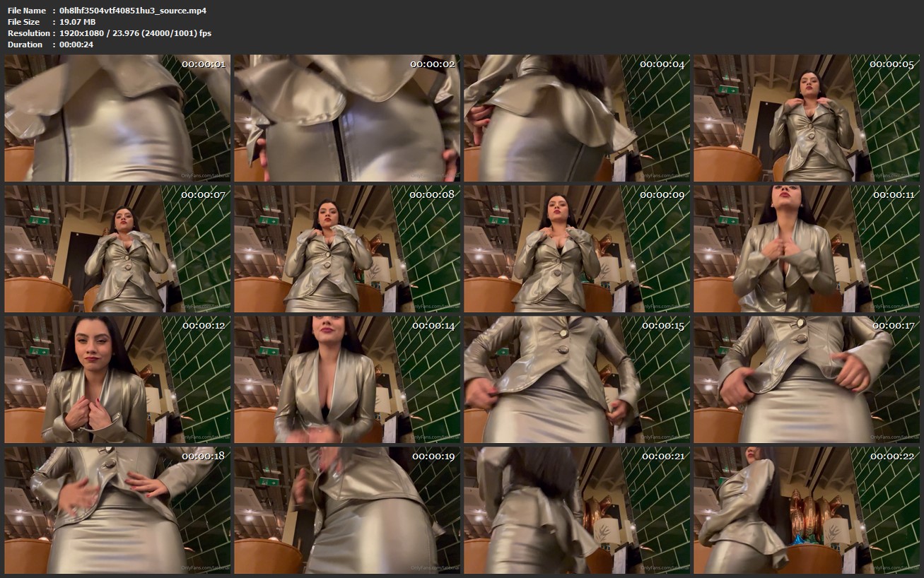Click the frame timestamped 00:00:14
This screenshot has height=578, width=924.
click(346, 379)
